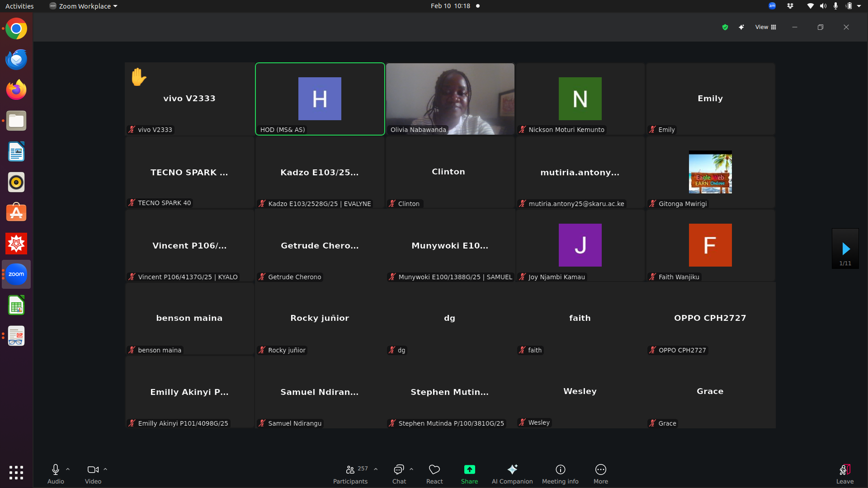The height and width of the screenshot is (488, 868).
Task: Click Emilly Akinyi P101/4098G/25 label
Action: pyautogui.click(x=183, y=423)
